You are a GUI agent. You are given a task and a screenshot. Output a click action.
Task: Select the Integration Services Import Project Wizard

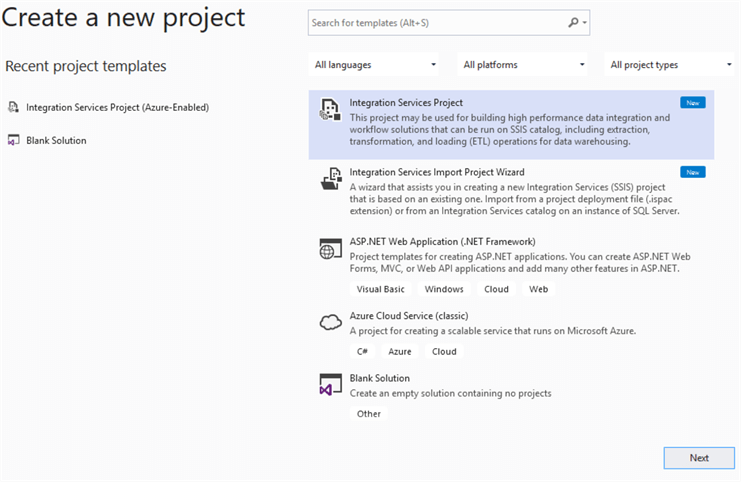[437, 172]
